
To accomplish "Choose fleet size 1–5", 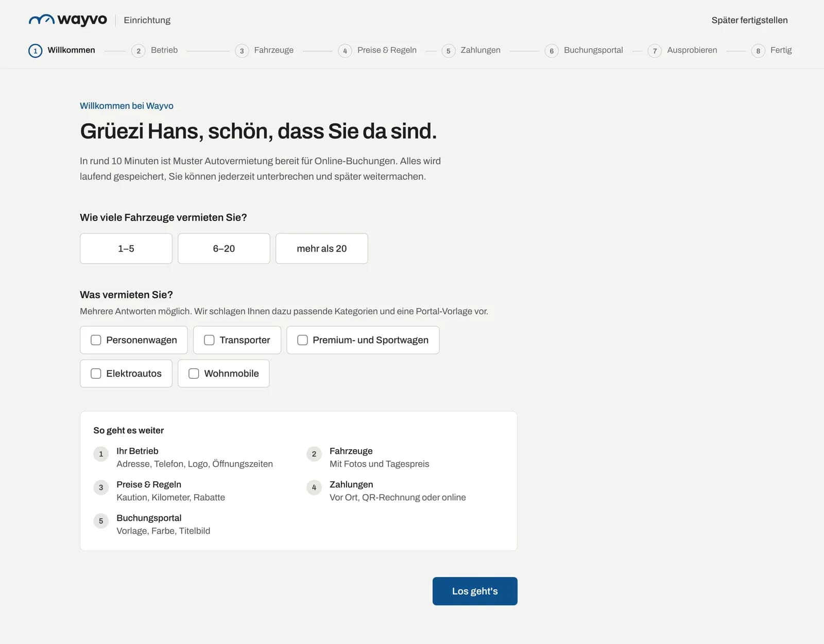I will tap(126, 249).
